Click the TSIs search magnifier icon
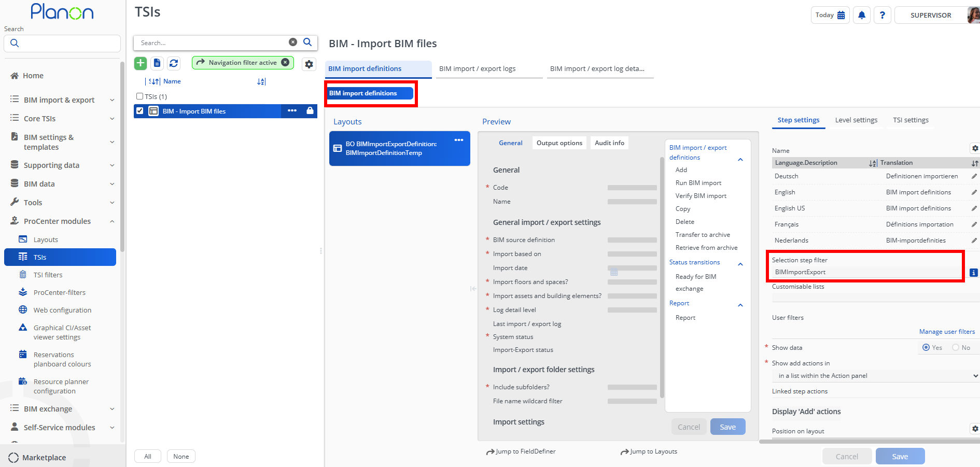980x467 pixels. (x=307, y=42)
